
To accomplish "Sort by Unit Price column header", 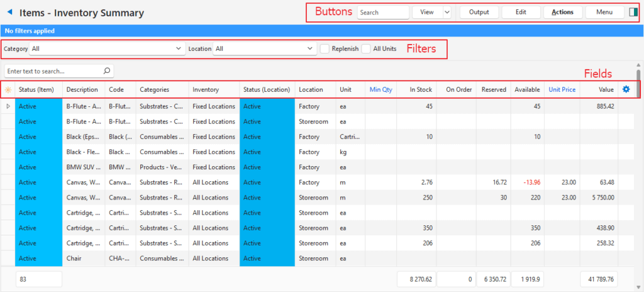I will (x=562, y=89).
